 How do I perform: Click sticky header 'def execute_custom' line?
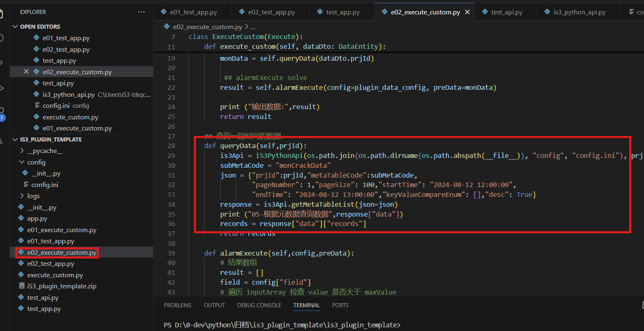point(294,47)
